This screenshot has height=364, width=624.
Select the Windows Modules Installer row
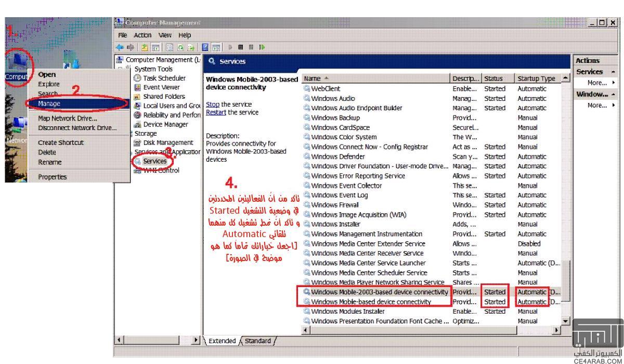pyautogui.click(x=432, y=311)
